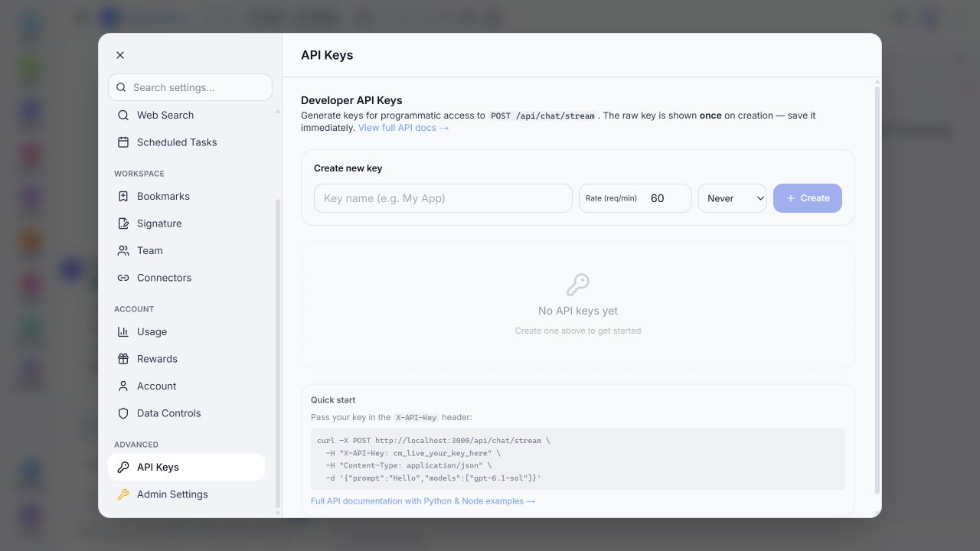Click the Web Search magnifier icon
Image resolution: width=980 pixels, height=551 pixels.
pos(123,115)
